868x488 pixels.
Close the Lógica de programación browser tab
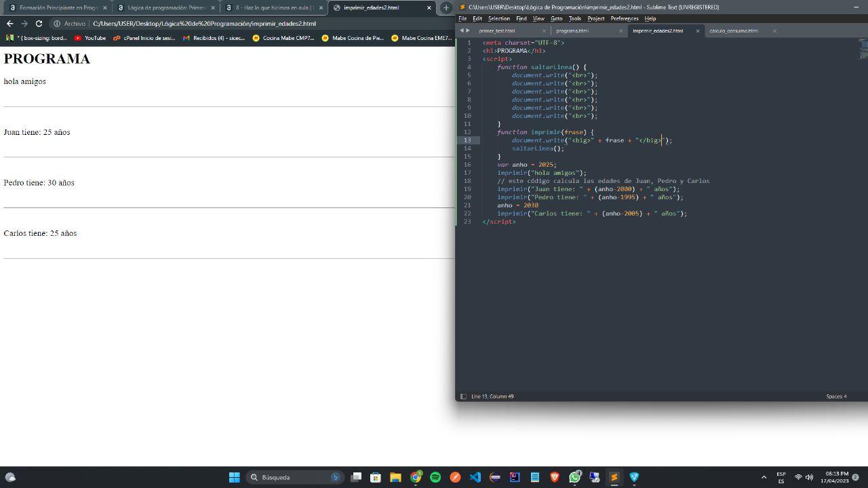213,7
